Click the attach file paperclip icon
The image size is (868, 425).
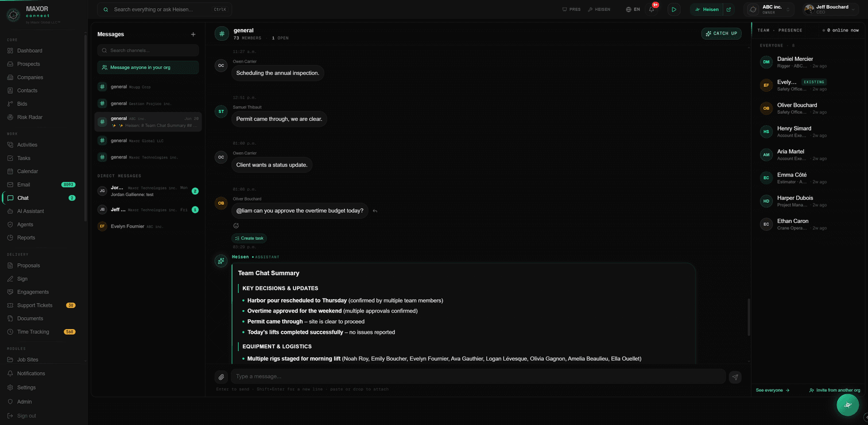pos(221,377)
